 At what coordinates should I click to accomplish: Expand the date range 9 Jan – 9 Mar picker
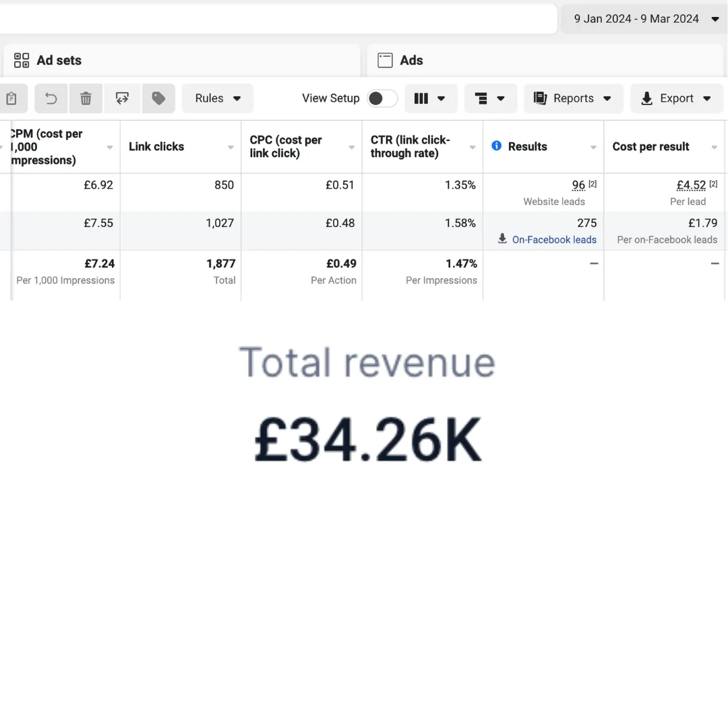pos(644,19)
